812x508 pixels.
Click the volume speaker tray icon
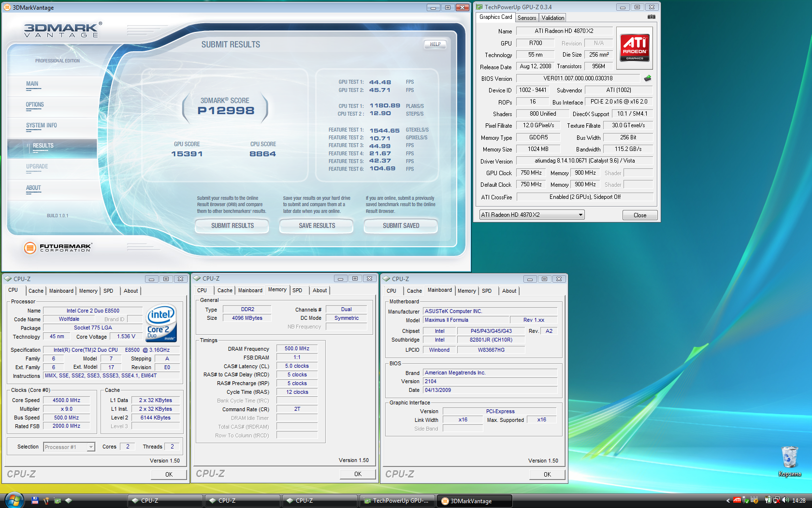(x=785, y=500)
